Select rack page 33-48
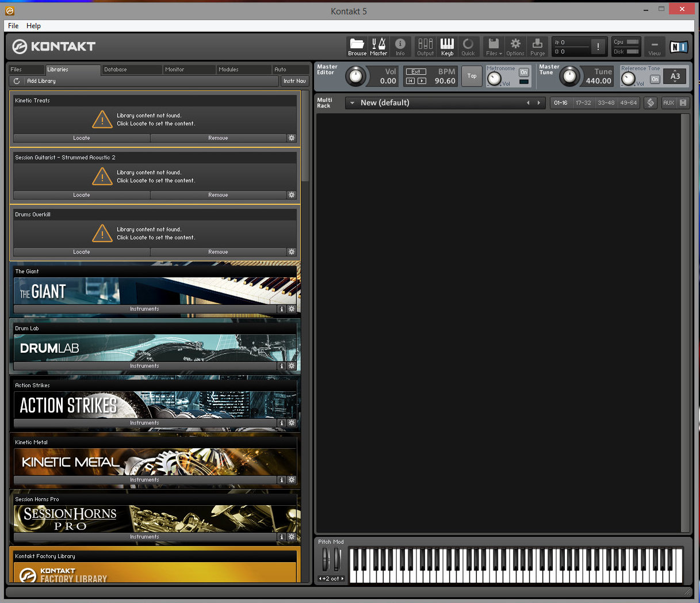The height and width of the screenshot is (603, 700). (x=606, y=103)
